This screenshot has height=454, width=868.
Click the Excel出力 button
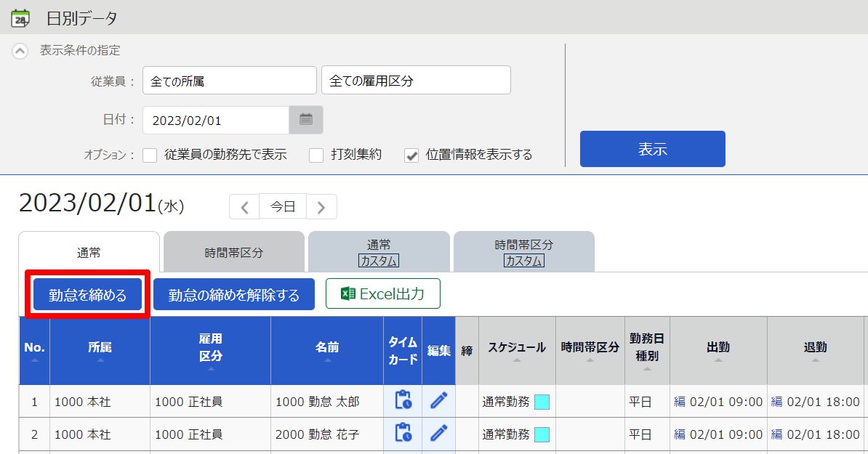click(383, 293)
